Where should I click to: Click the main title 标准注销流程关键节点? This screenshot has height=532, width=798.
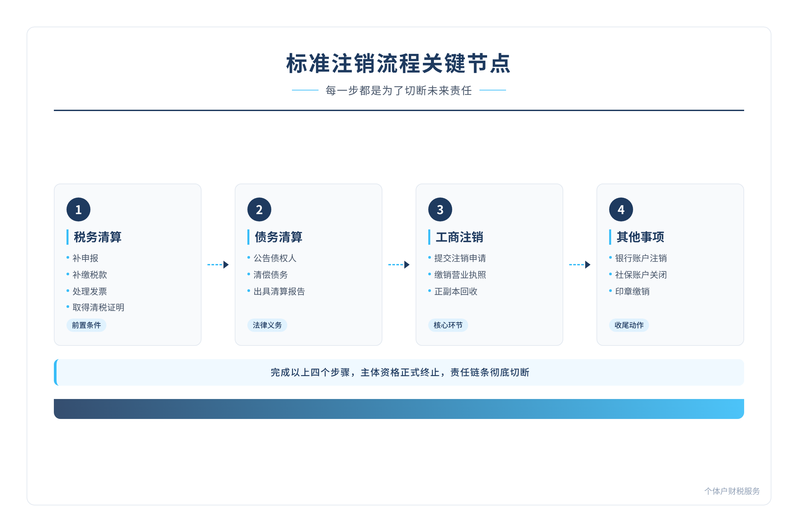(x=399, y=63)
